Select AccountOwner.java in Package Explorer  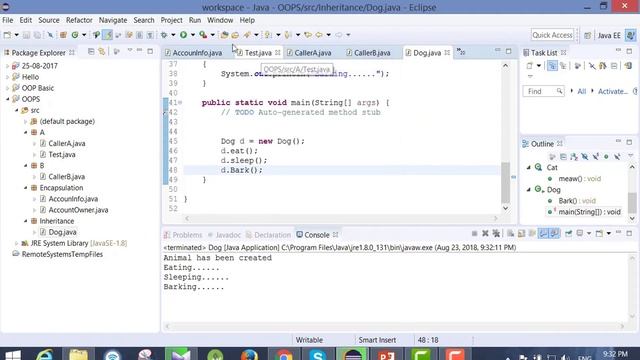click(x=78, y=210)
